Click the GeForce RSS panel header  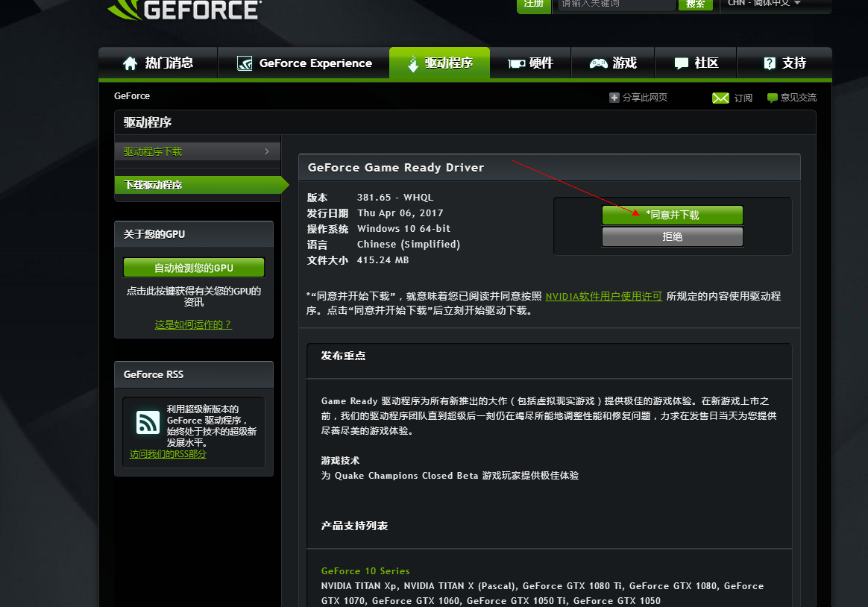tap(194, 374)
